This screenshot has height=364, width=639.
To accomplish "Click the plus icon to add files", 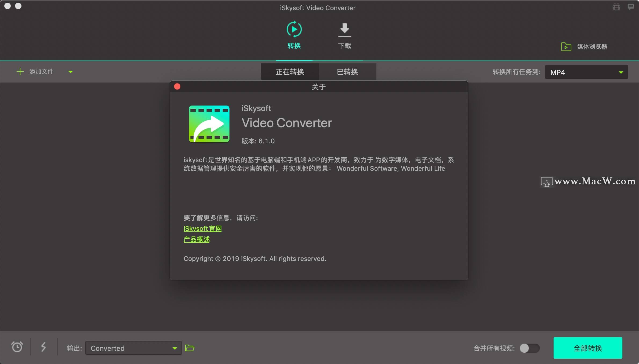I will (20, 71).
